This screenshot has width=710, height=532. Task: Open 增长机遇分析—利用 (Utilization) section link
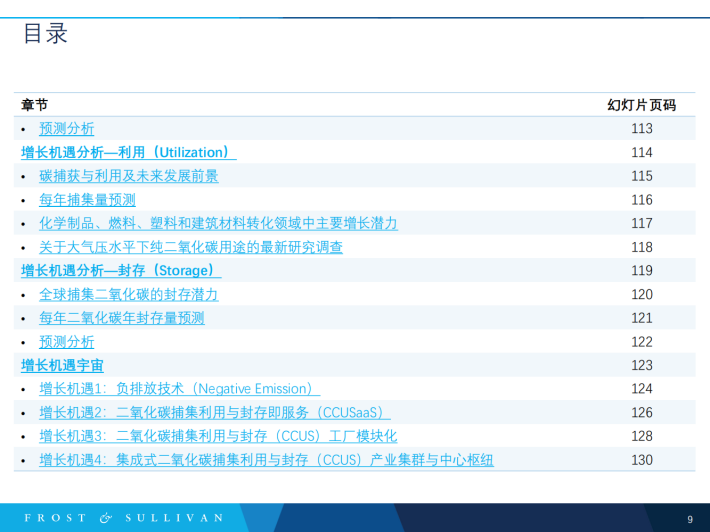[x=129, y=152]
